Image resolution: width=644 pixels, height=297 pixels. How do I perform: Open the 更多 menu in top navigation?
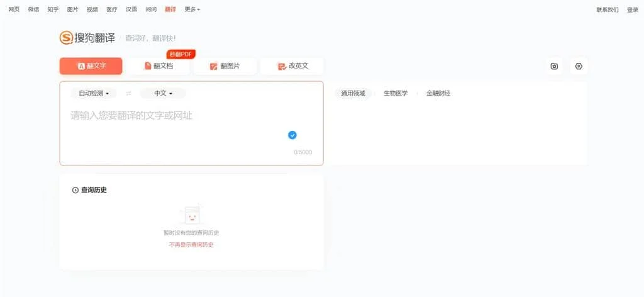[x=192, y=9]
